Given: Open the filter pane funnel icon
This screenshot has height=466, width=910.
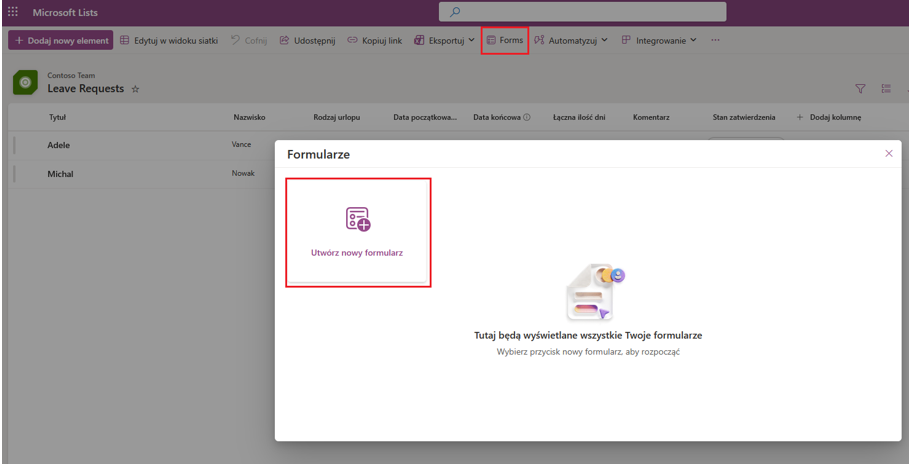Looking at the screenshot, I should pyautogui.click(x=860, y=89).
